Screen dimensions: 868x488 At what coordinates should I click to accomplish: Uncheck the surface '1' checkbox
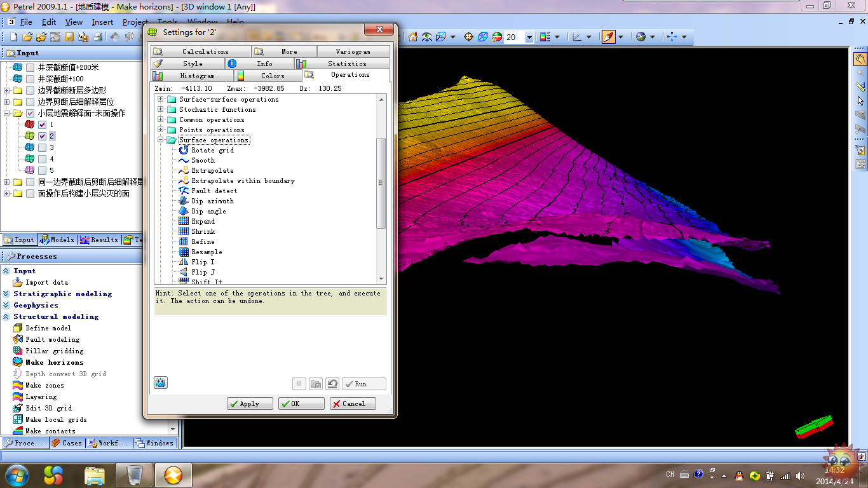pos(42,125)
